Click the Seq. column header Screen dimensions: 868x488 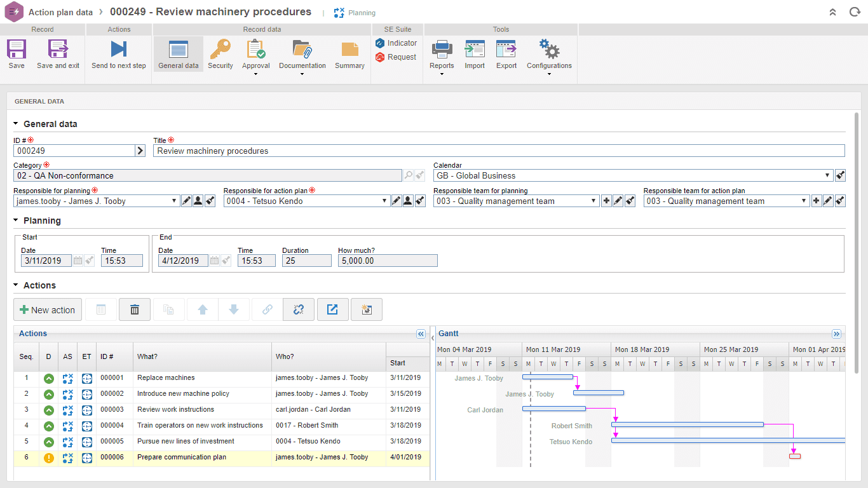[x=26, y=356]
